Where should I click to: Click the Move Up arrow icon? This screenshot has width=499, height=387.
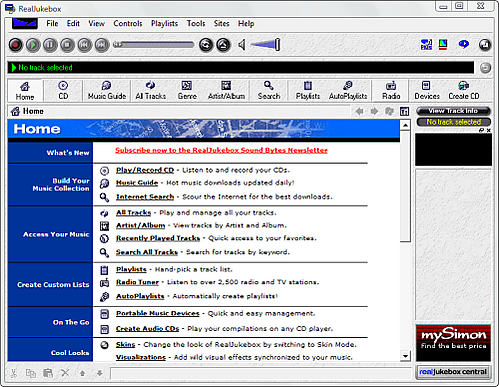(x=82, y=373)
